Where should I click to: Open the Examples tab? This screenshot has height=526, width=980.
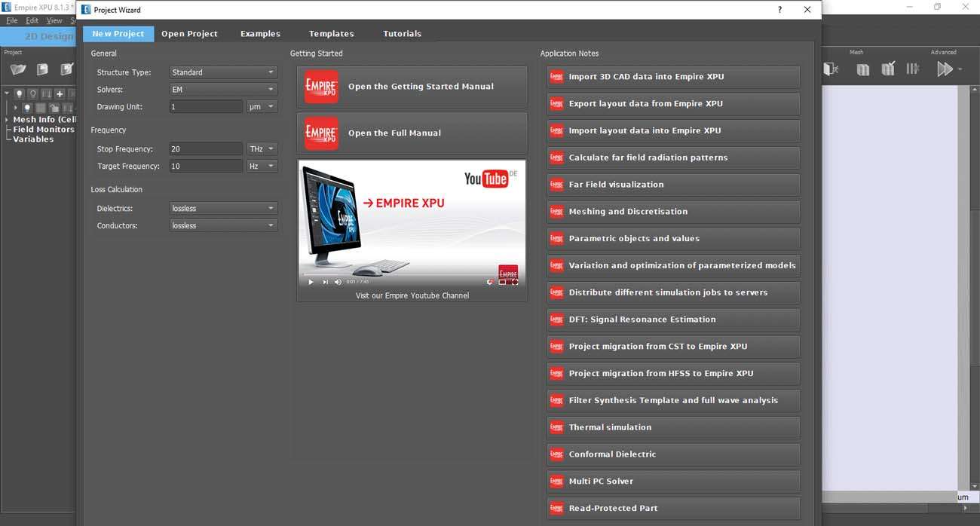[260, 34]
